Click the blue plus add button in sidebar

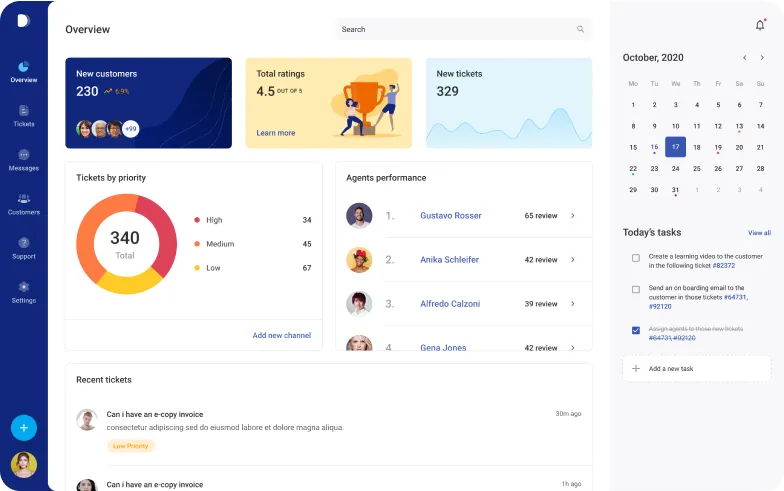tap(24, 428)
